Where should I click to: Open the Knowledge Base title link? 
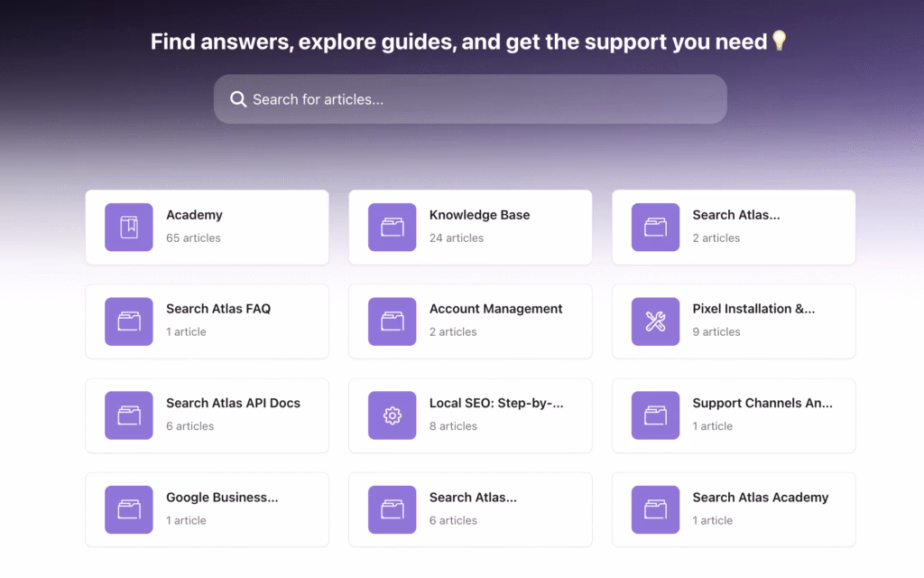coord(479,215)
